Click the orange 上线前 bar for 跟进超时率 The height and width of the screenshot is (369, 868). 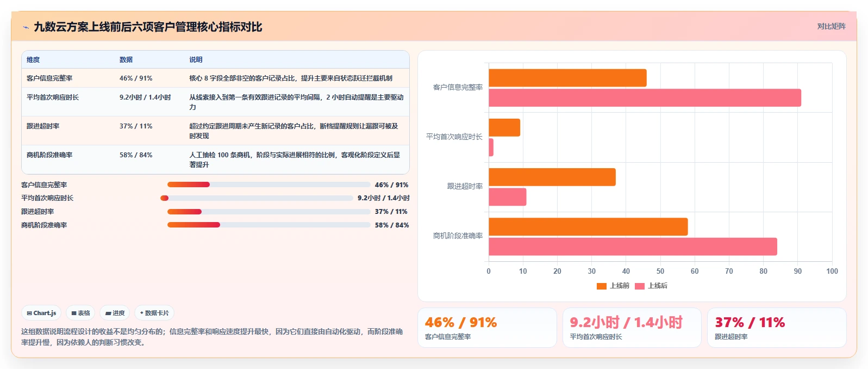552,177
